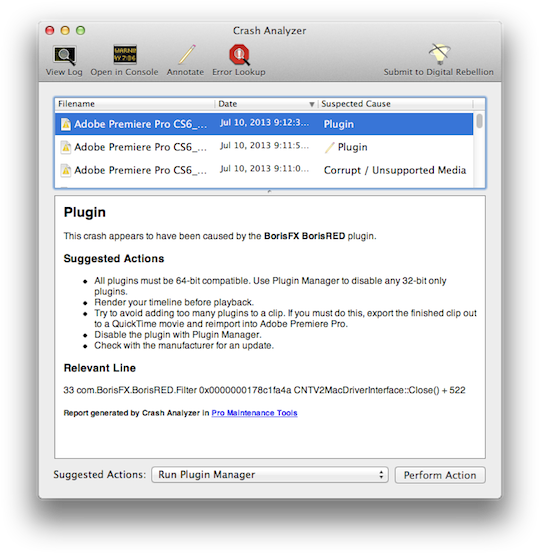Image resolution: width=539 pixels, height=553 pixels.
Task: Click 'Render your timeline before playback' bullet
Action: 174,302
